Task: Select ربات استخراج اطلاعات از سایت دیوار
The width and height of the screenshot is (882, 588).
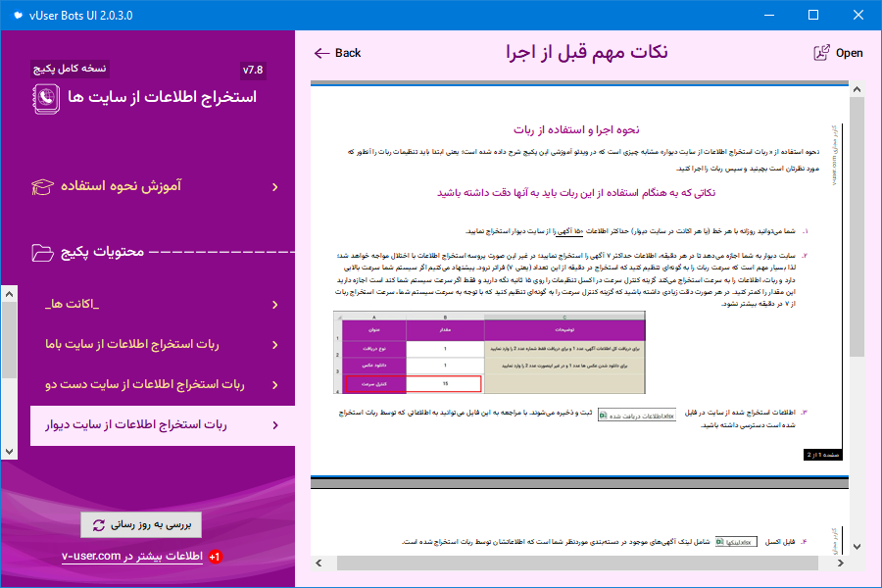Action: coord(163,425)
